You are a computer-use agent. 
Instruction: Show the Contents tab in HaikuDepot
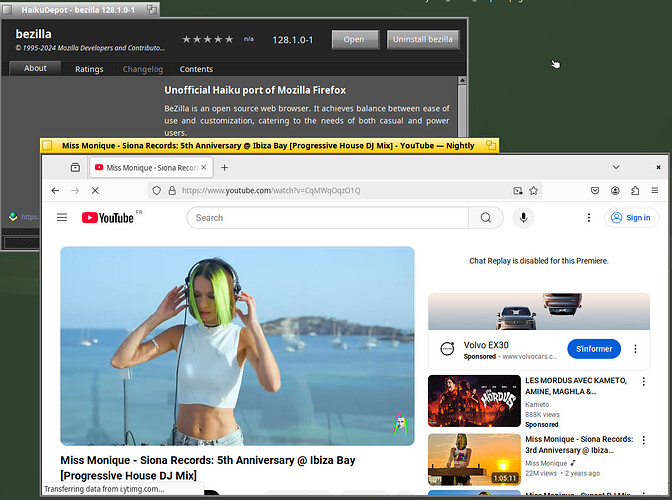click(196, 69)
